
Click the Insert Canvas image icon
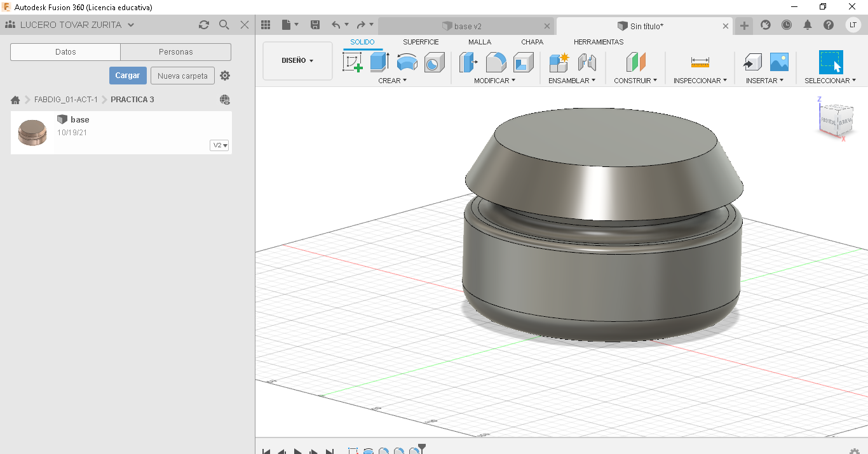pyautogui.click(x=779, y=62)
